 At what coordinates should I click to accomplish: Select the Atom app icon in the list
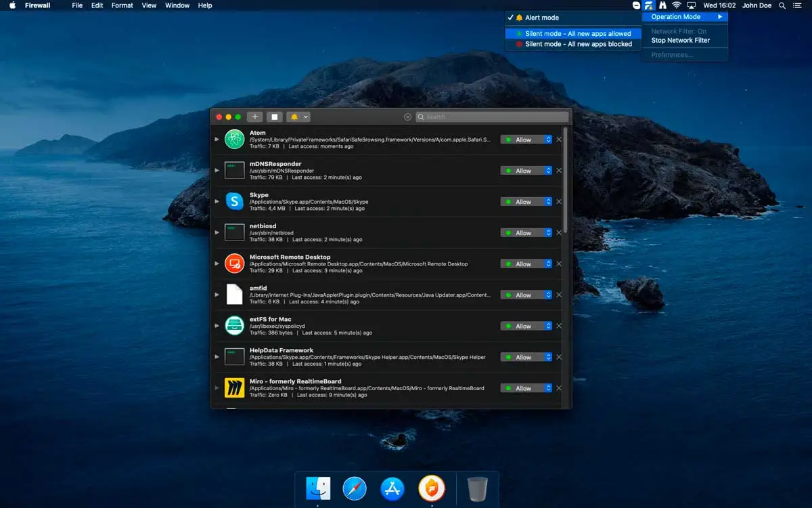[x=234, y=139]
